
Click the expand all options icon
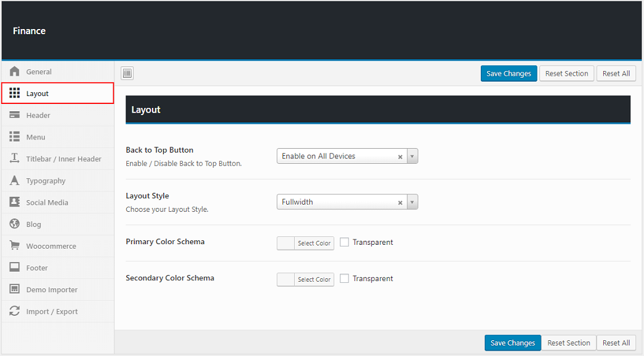[x=128, y=74]
